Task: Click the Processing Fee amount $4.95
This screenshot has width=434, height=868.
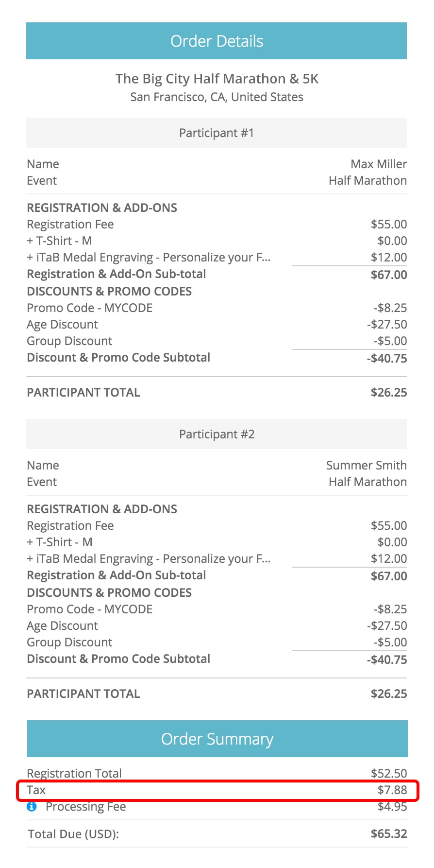Action: coord(392,807)
